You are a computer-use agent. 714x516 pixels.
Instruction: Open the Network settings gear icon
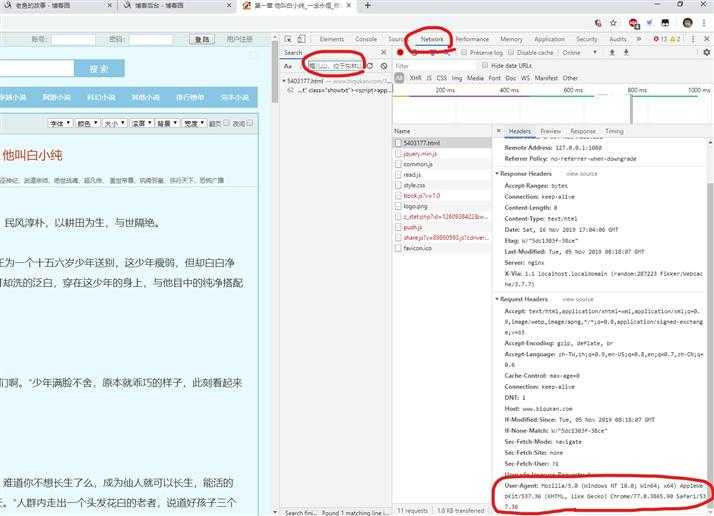pos(706,52)
